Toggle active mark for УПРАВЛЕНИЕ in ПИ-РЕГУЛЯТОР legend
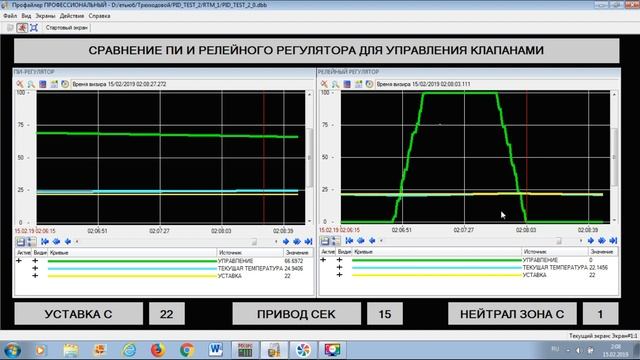 point(19,260)
